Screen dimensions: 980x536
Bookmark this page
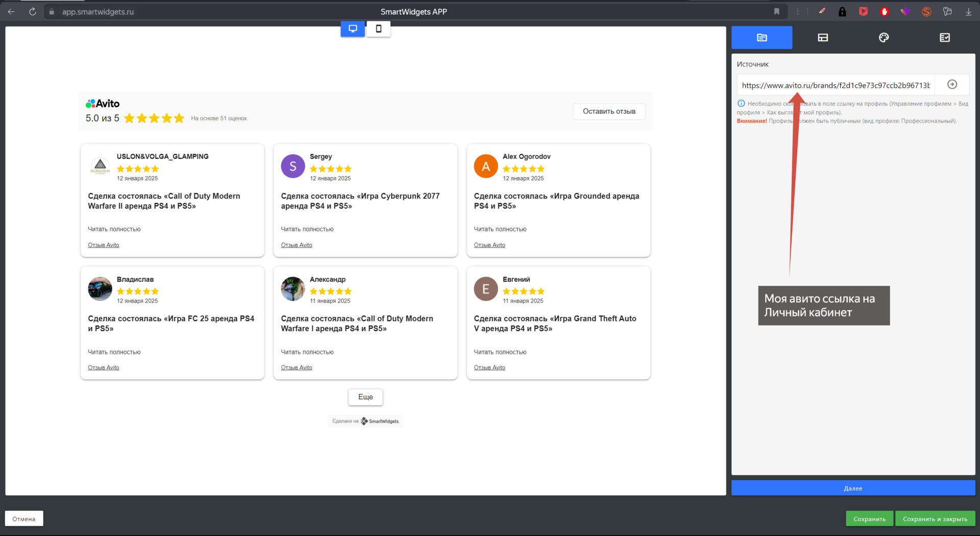[x=776, y=11]
